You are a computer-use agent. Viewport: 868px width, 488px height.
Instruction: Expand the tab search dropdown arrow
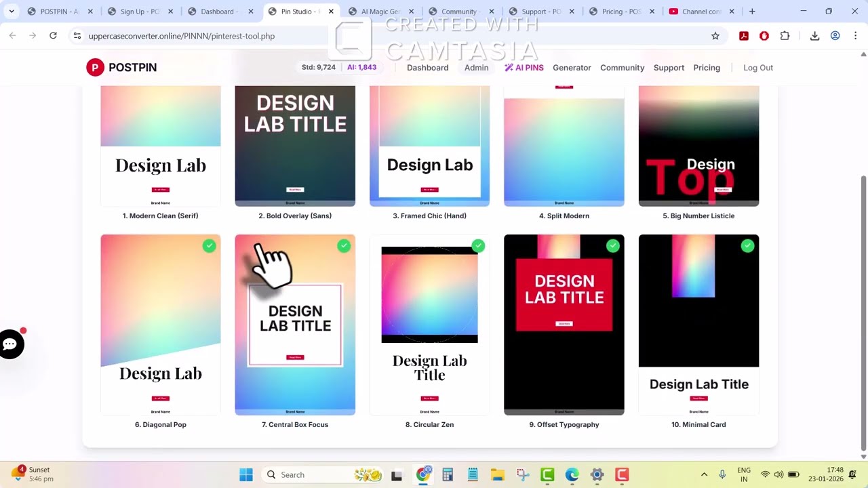[12, 12]
